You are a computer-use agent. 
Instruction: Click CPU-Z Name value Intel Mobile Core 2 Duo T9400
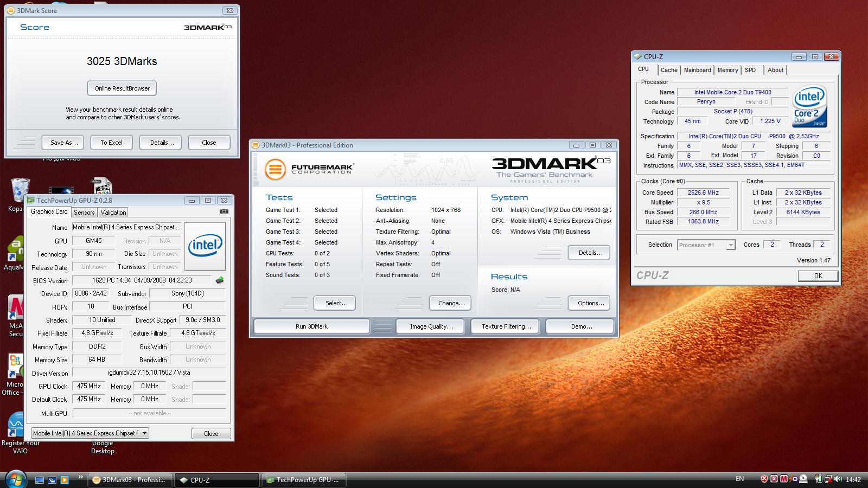(733, 92)
